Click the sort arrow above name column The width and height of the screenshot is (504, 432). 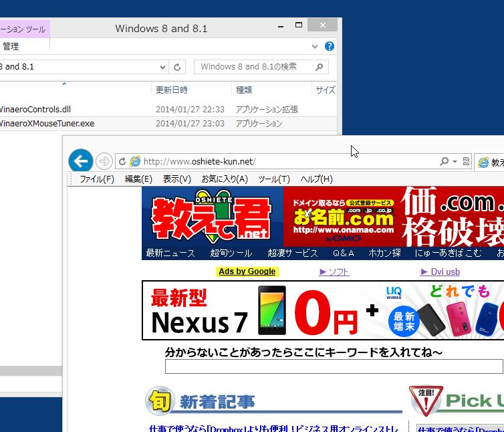tap(64, 84)
